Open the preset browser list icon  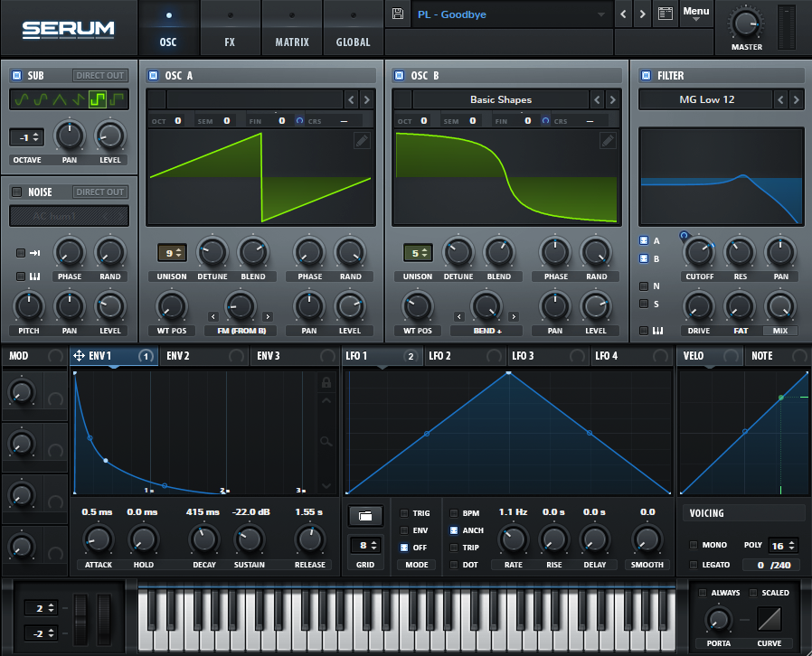coord(666,14)
